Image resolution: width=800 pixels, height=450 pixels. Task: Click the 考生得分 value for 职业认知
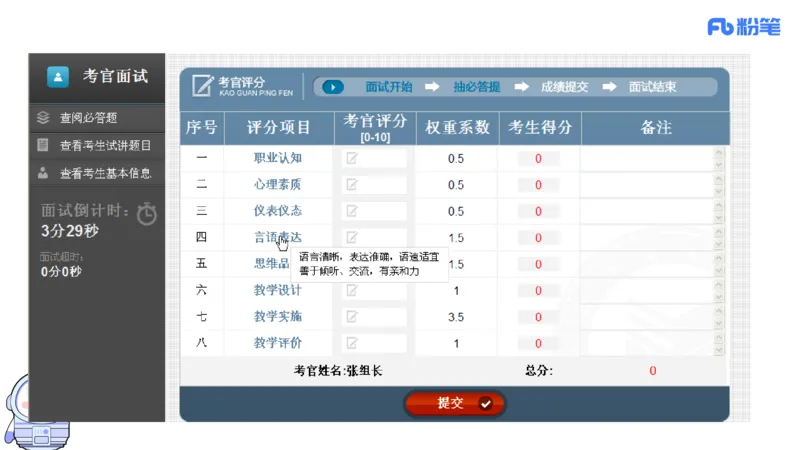(x=538, y=159)
